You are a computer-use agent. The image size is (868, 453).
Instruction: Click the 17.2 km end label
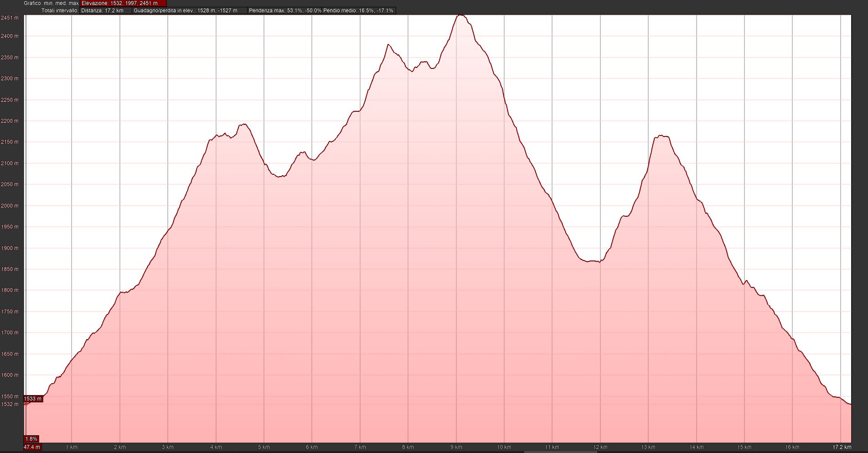[x=842, y=447]
